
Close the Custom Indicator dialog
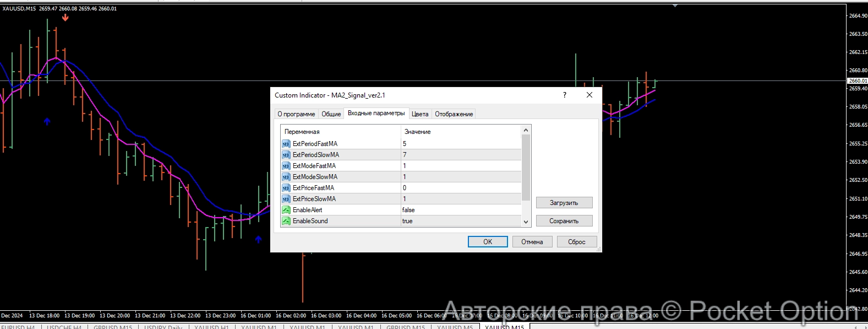pyautogui.click(x=589, y=95)
